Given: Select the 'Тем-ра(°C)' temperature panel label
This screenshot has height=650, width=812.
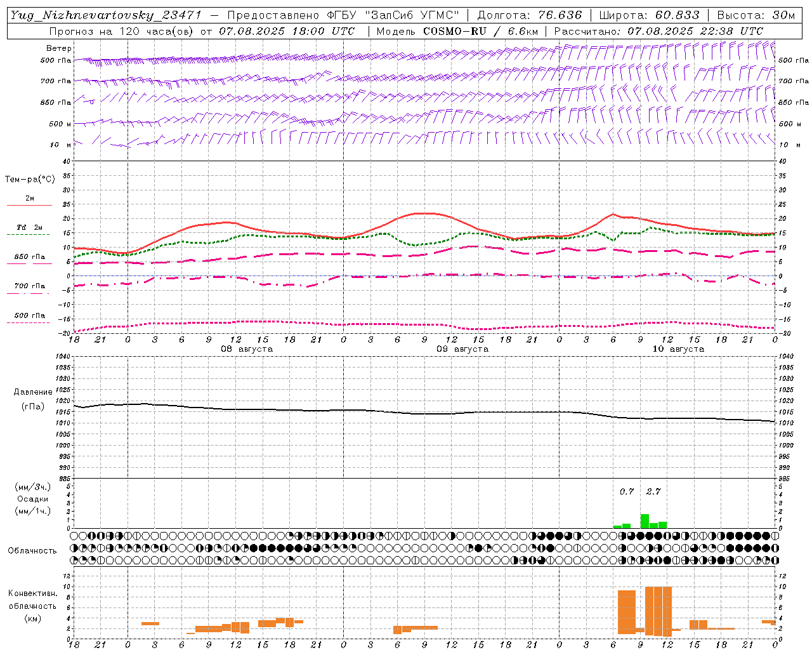Looking at the screenshot, I should 30,180.
